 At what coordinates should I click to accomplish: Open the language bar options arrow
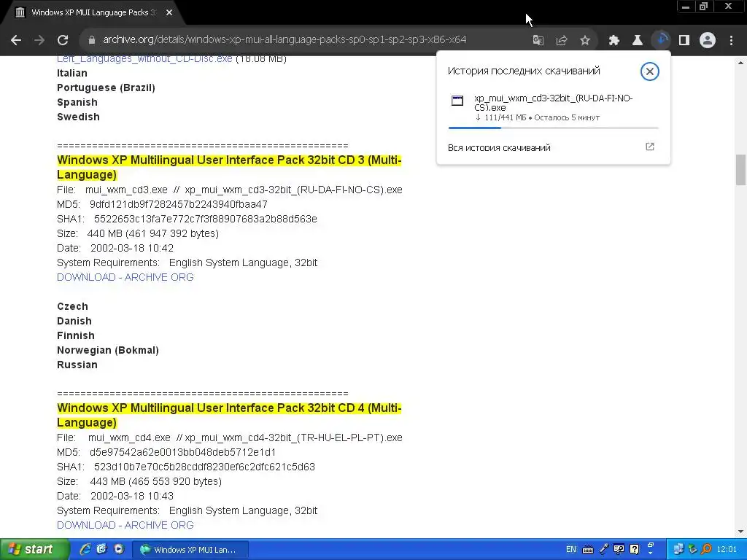pyautogui.click(x=650, y=552)
